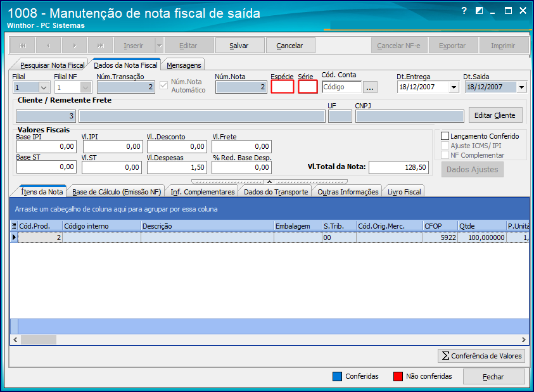Click the current row indicator arrow

pyautogui.click(x=14, y=237)
